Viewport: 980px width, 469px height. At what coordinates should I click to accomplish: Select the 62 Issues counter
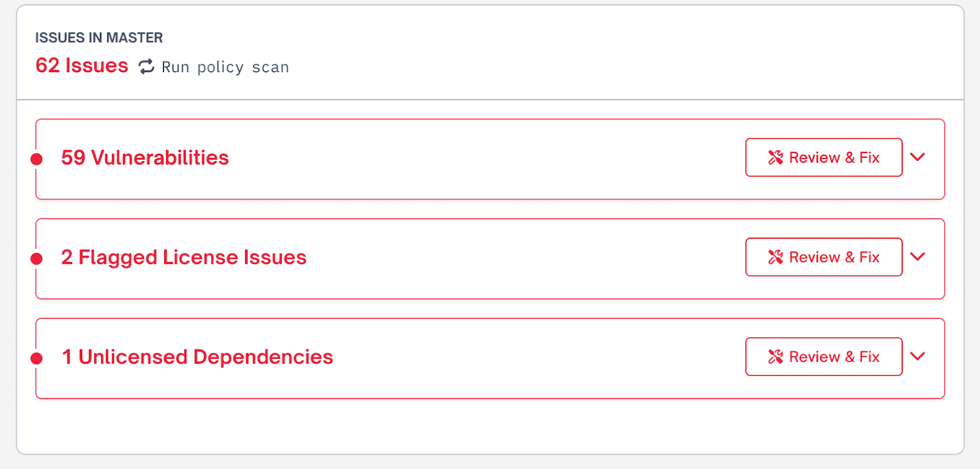coord(81,66)
